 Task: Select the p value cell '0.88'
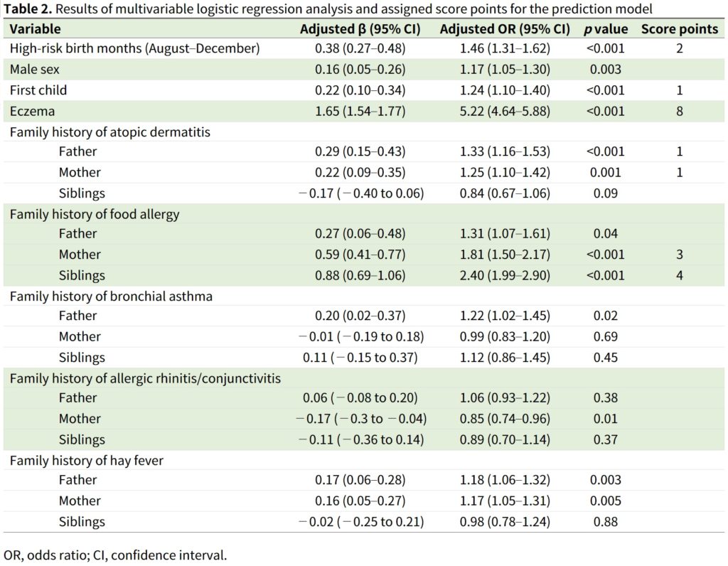(606, 521)
